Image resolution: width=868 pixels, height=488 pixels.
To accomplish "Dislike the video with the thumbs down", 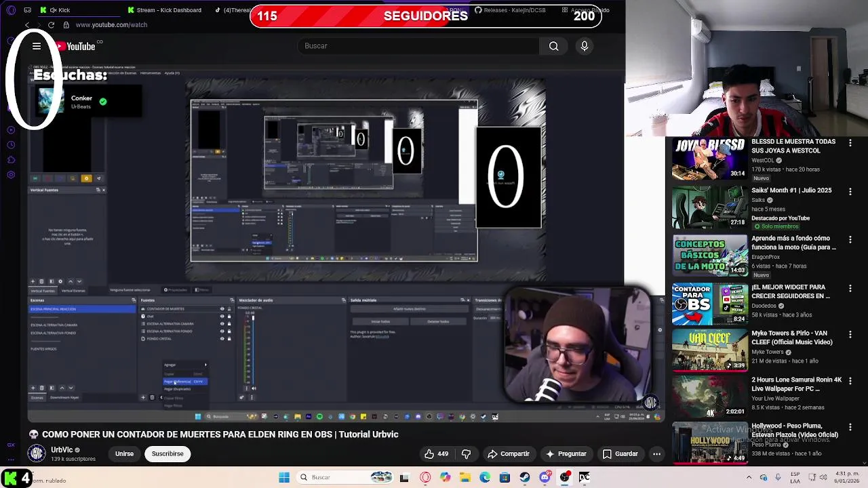I will pos(466,454).
